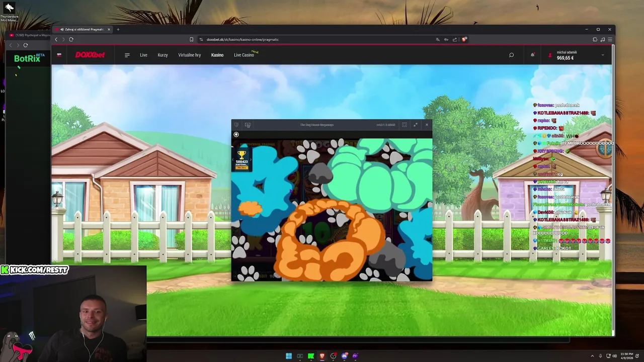Toggle fullscreen for the game window
The image size is (644, 362).
point(404,125)
